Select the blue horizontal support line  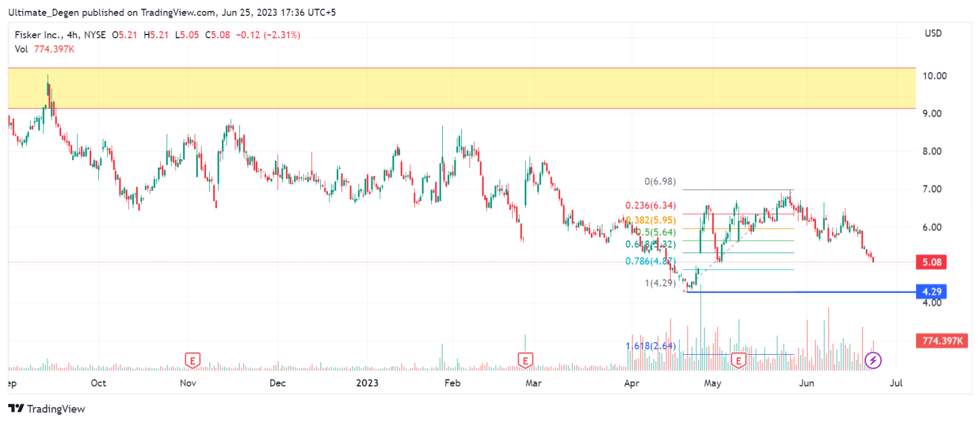pos(798,292)
